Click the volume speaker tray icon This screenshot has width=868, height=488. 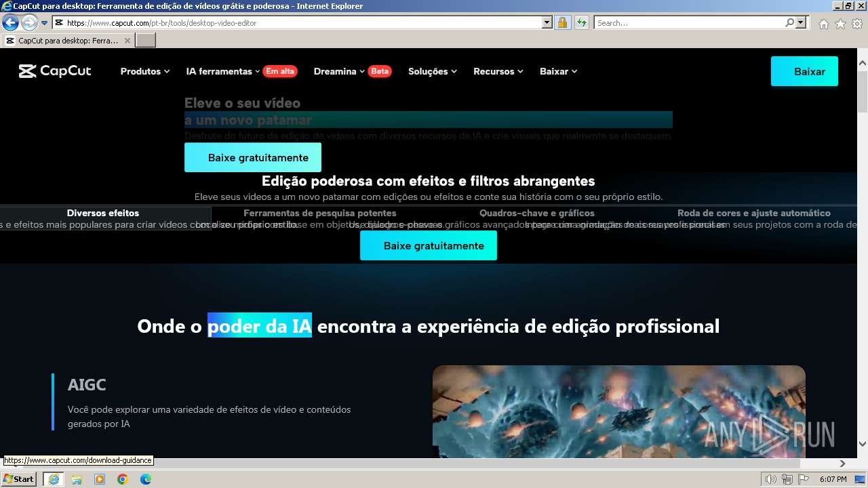[x=771, y=479]
